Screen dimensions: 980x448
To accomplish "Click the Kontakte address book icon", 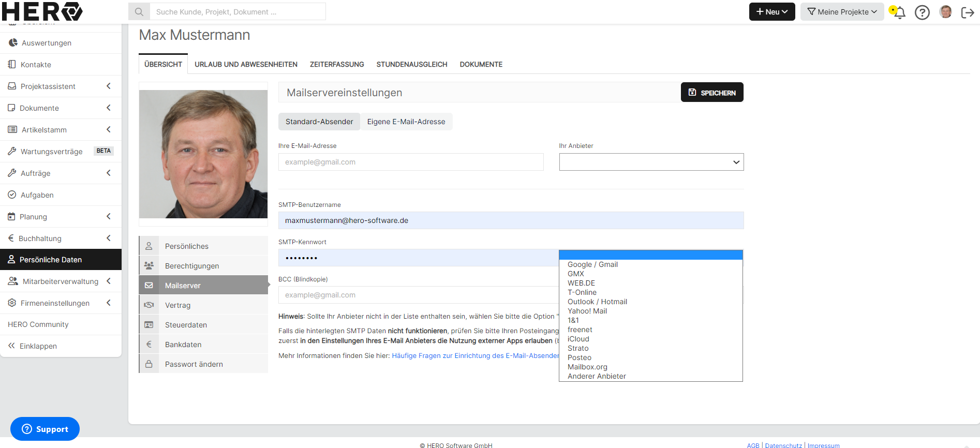I will point(12,64).
